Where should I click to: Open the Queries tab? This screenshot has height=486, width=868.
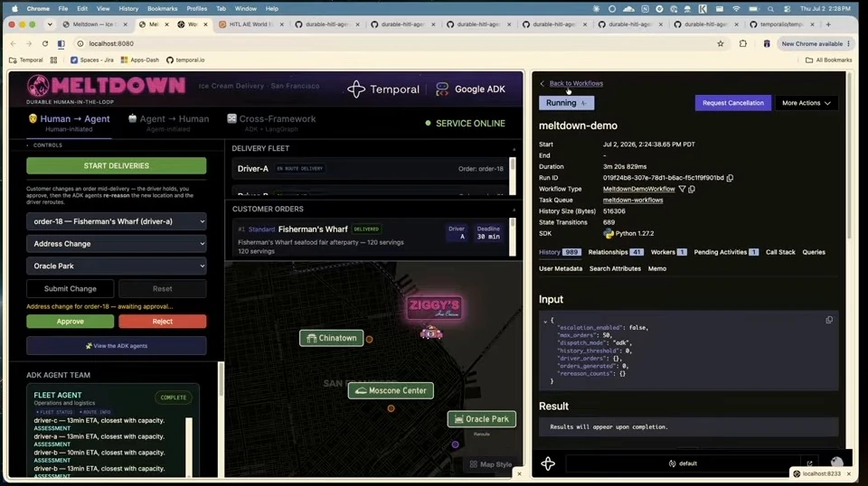click(x=814, y=252)
